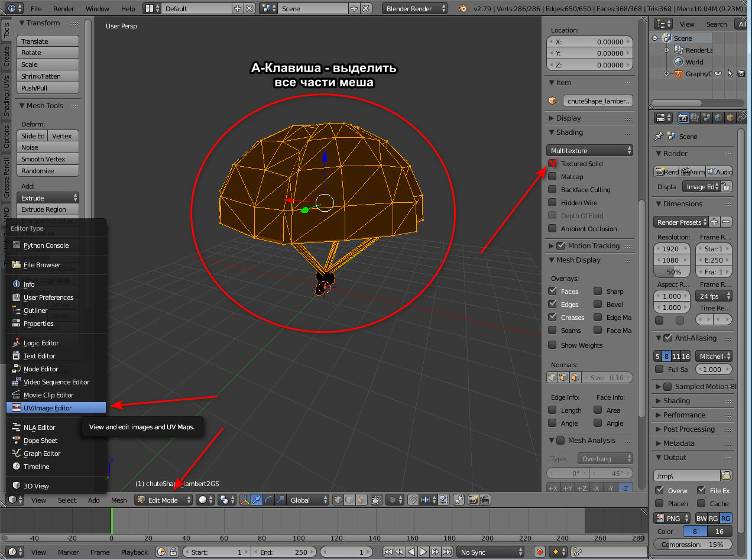Enable Backface Culling checkbox
The height and width of the screenshot is (560, 752).
(552, 190)
